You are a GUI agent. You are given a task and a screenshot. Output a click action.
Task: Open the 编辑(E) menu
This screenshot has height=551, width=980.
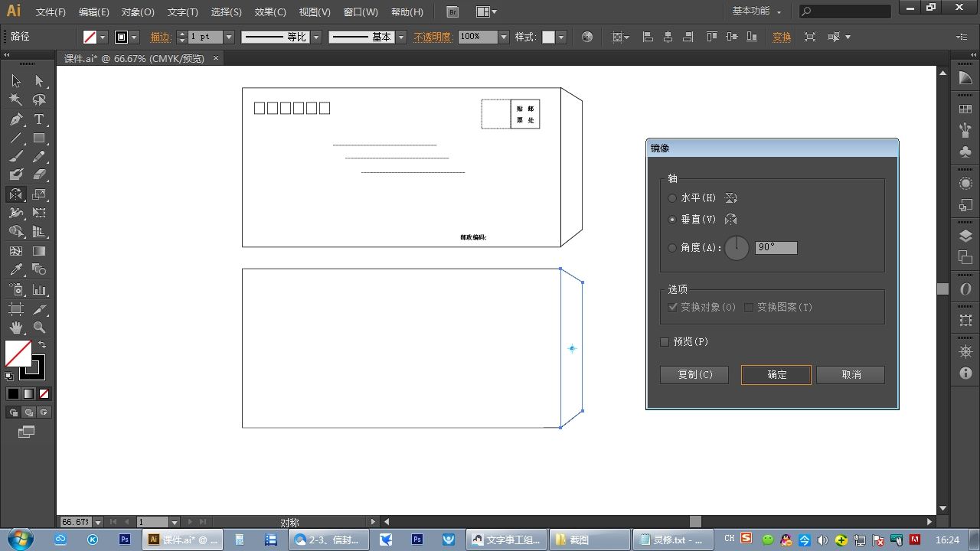click(x=93, y=12)
